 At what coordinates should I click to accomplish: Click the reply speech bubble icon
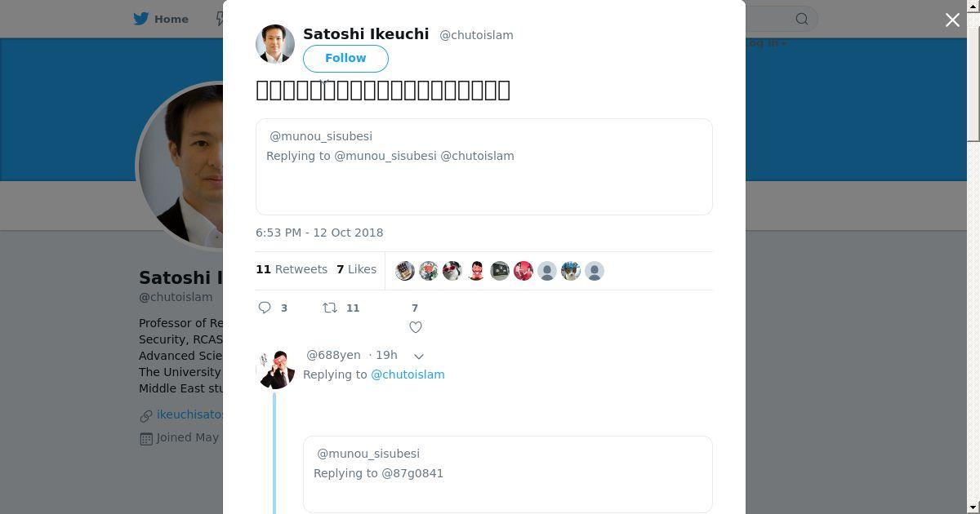[265, 308]
